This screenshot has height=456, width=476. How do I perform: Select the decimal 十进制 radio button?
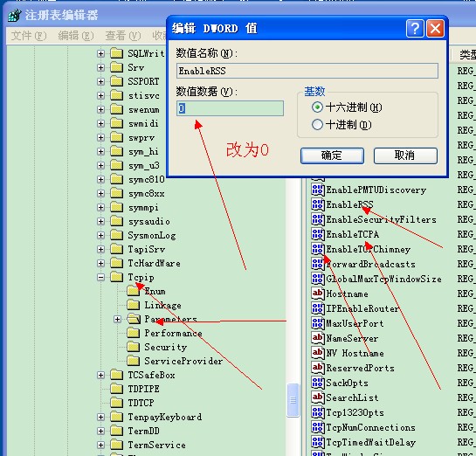pos(317,124)
